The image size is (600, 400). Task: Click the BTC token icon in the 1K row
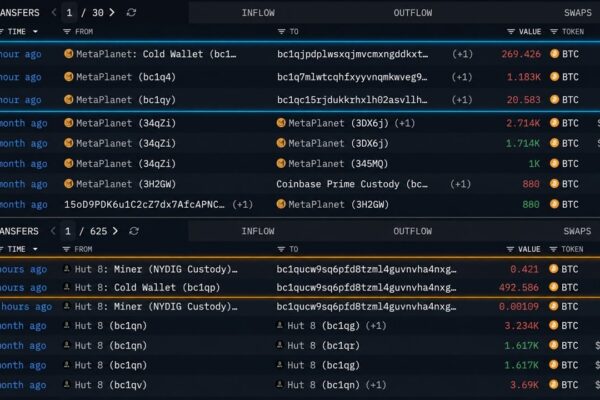coord(554,163)
